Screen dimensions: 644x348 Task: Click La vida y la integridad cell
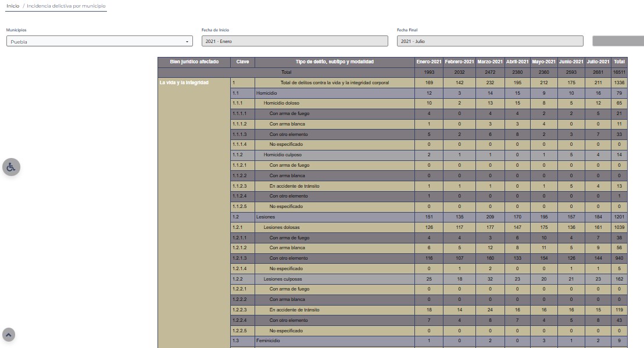tap(184, 83)
